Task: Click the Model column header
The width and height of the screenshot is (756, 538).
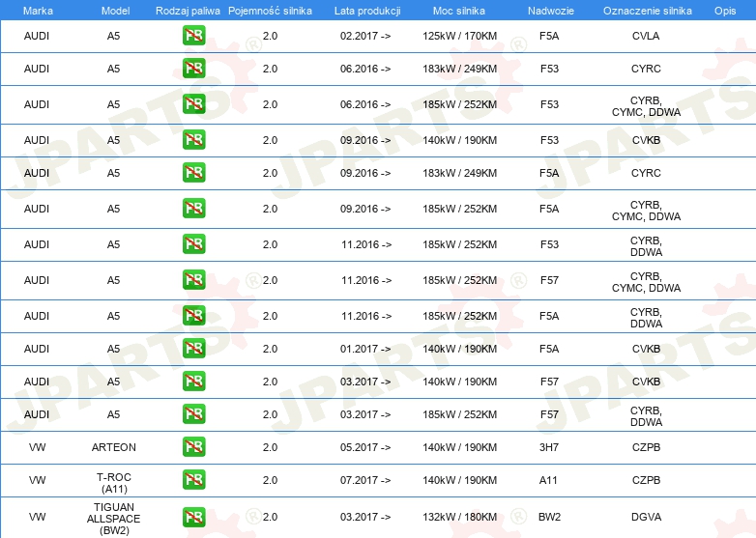Action: [x=115, y=11]
